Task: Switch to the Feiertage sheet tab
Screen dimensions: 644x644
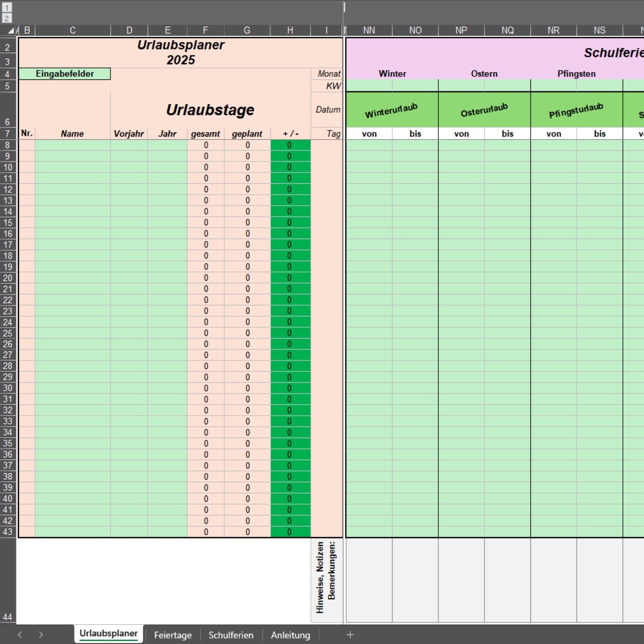Action: [x=173, y=635]
